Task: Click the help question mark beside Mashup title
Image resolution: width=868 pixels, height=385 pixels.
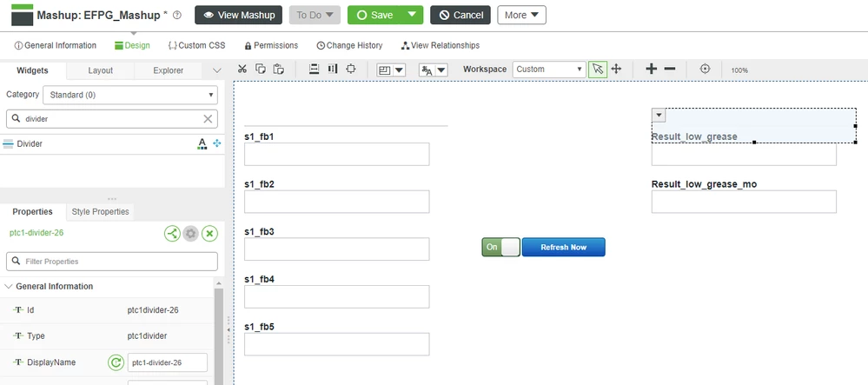Action: pos(177,16)
